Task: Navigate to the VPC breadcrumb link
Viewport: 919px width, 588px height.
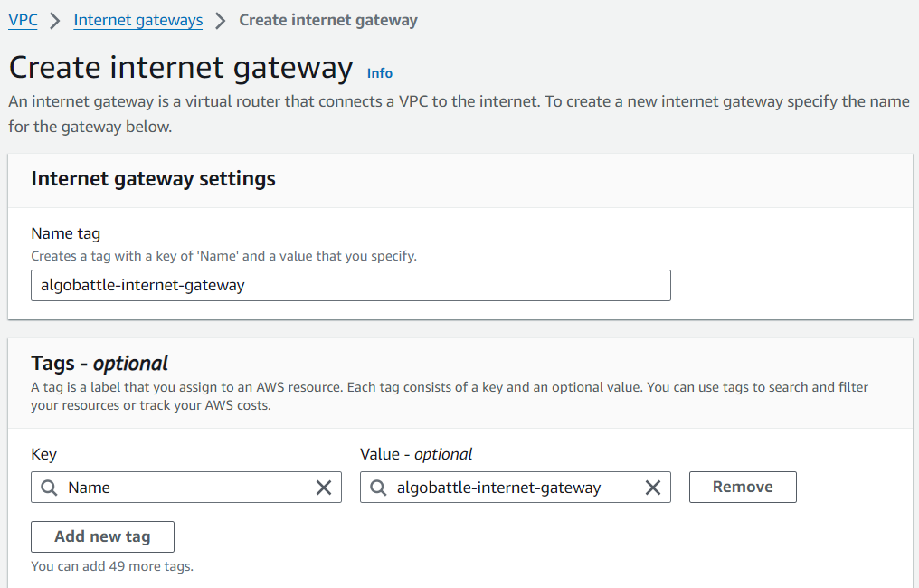Action: pyautogui.click(x=23, y=19)
